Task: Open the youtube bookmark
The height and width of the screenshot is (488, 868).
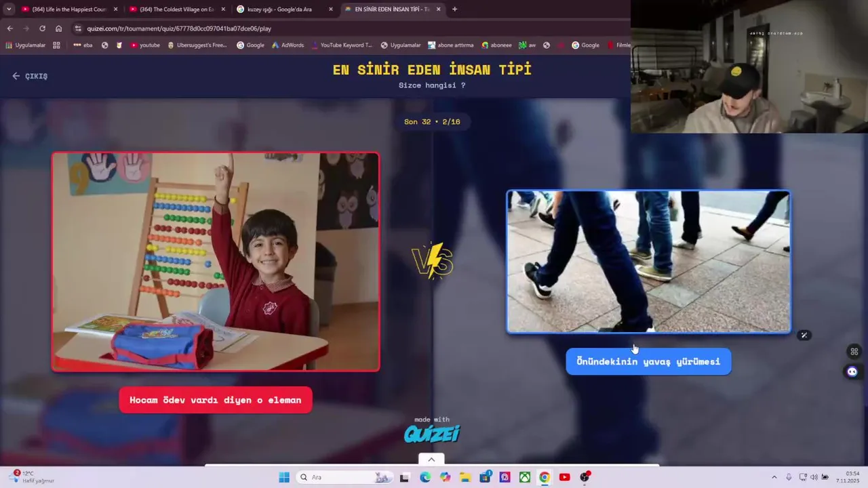Action: pyautogui.click(x=144, y=45)
